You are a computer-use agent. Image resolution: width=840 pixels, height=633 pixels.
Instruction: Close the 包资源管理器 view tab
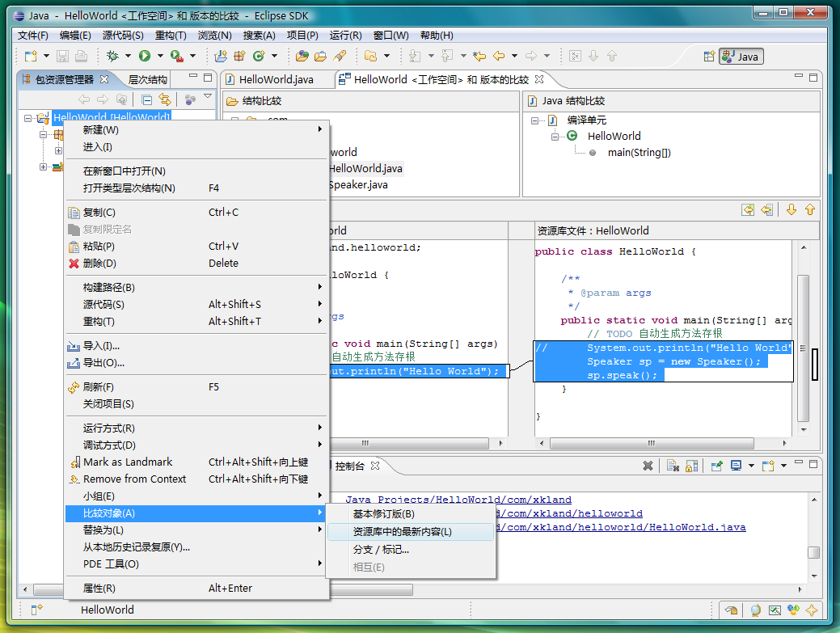(104, 79)
